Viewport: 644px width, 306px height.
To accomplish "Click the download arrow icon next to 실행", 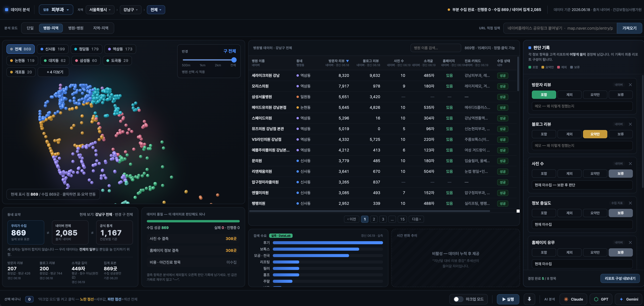I will [529, 299].
